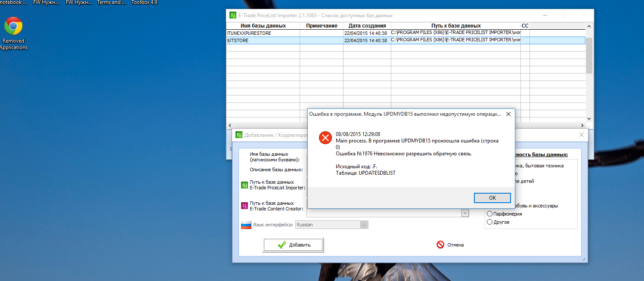Open Chrome Removed Applications desktop shortcut
This screenshot has height=281, width=644.
click(x=13, y=33)
